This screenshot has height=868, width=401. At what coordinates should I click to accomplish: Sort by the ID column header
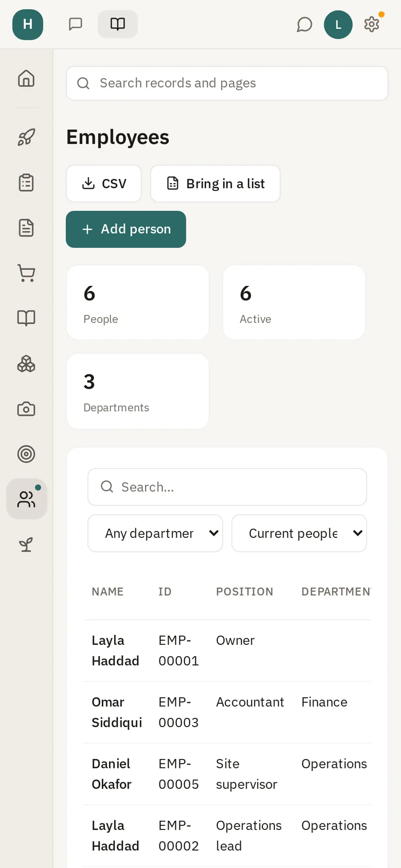(x=165, y=592)
